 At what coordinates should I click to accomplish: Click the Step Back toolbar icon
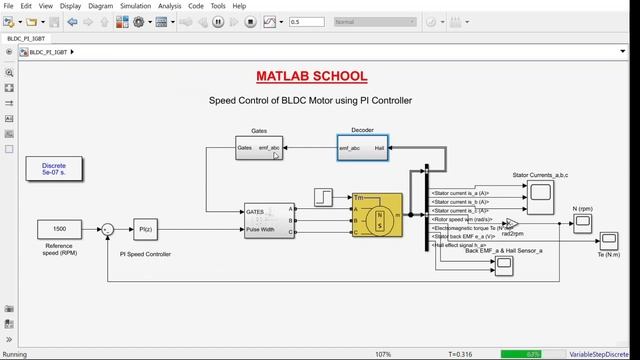(203, 22)
